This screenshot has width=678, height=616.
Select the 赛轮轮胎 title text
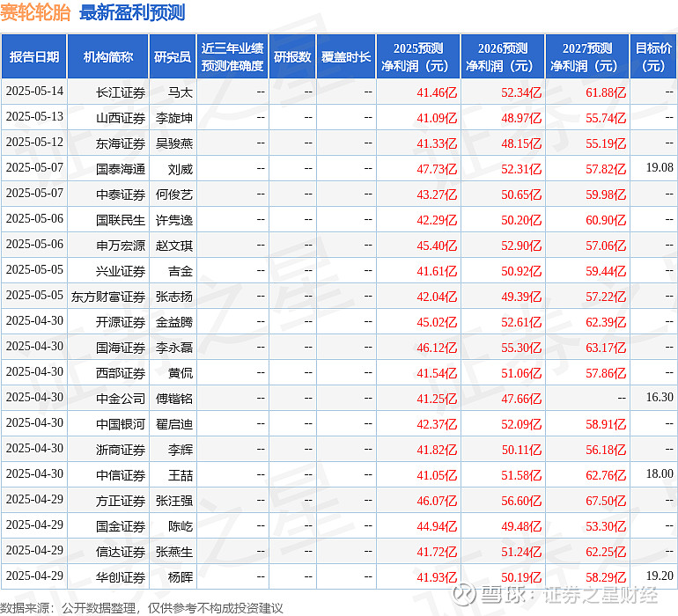(35, 12)
